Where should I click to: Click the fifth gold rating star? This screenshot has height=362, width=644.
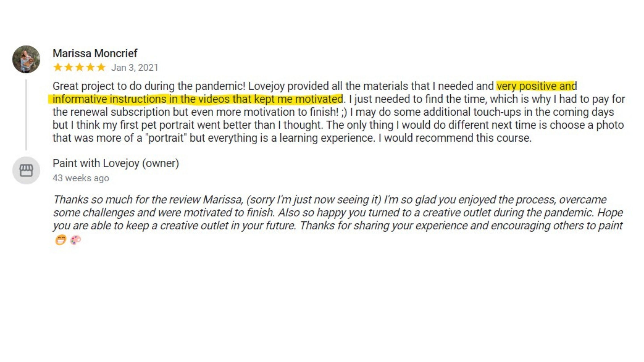pyautogui.click(x=101, y=67)
